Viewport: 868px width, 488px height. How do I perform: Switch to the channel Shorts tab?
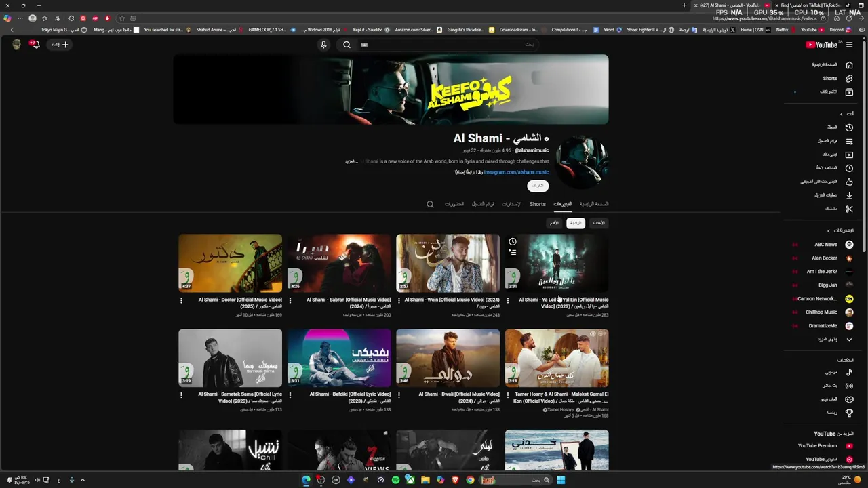[538, 204]
